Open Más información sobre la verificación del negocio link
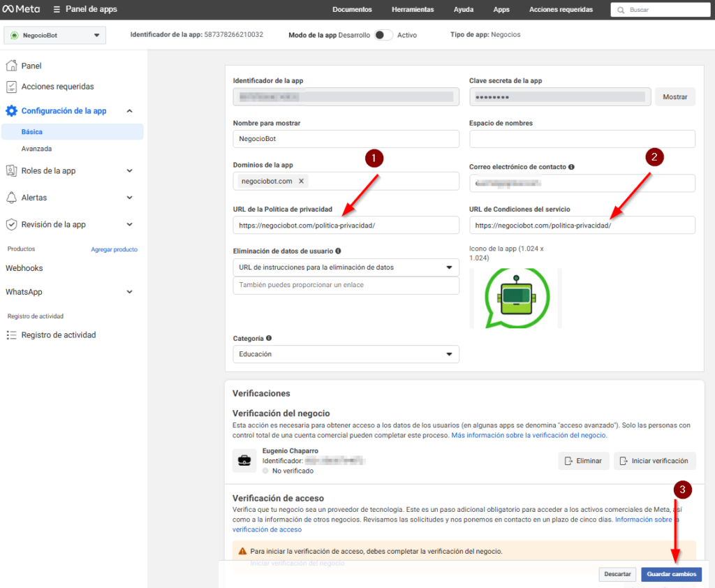 pyautogui.click(x=529, y=435)
